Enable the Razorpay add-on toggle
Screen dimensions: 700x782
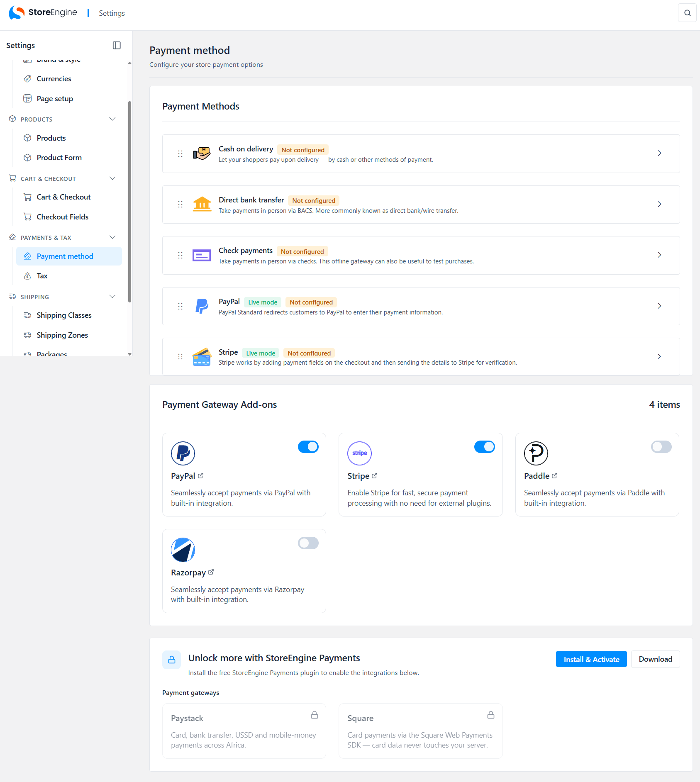tap(308, 543)
